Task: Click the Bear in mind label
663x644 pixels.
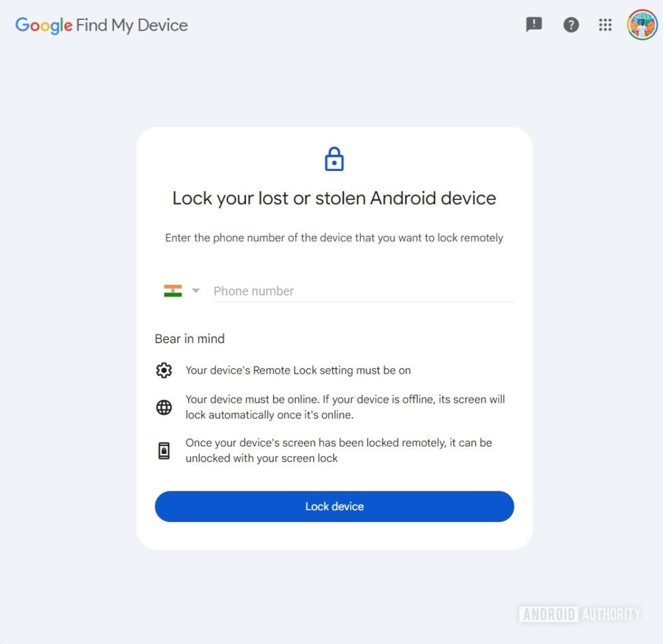Action: pyautogui.click(x=190, y=339)
